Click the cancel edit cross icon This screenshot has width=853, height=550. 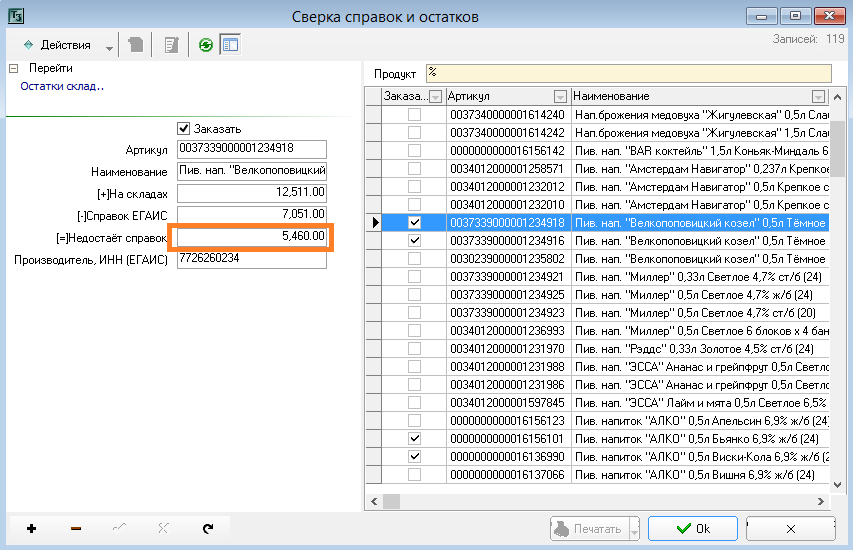point(163,528)
